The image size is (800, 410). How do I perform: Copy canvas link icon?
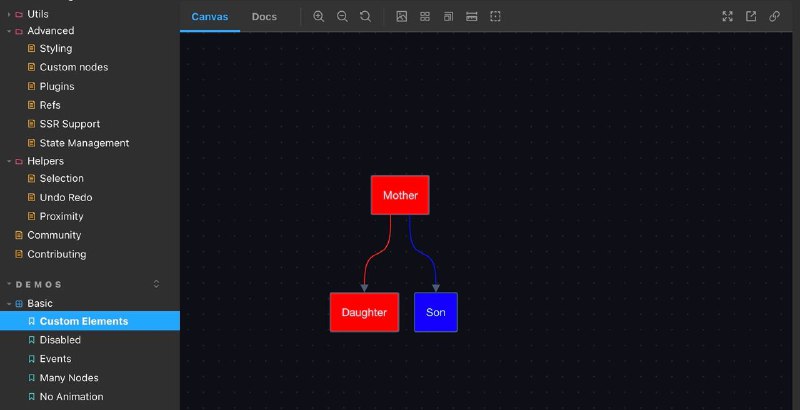pyautogui.click(x=774, y=16)
